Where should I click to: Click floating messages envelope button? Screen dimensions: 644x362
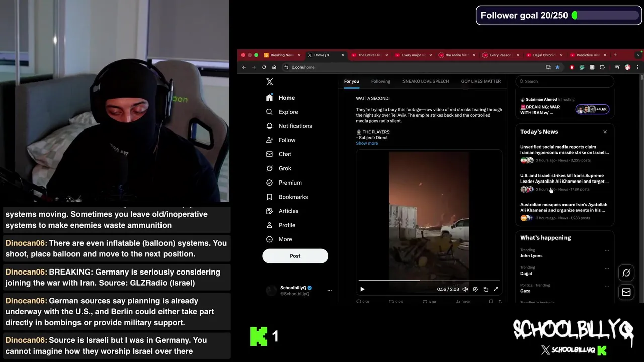pyautogui.click(x=626, y=292)
